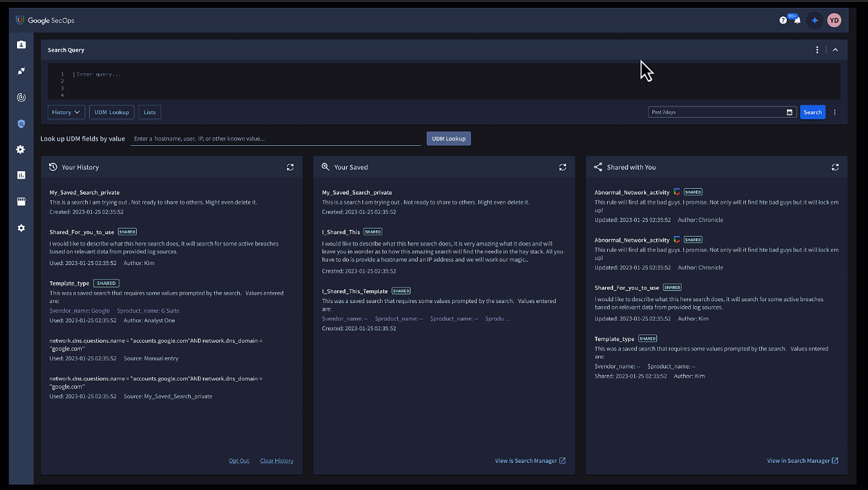Launch the Gemini AI sparkle assistant

[814, 20]
